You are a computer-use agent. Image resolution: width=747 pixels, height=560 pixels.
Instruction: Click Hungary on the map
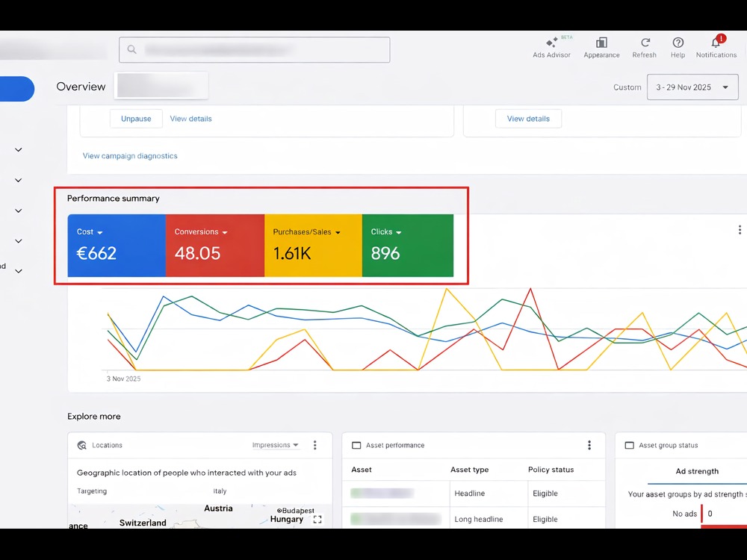[286, 519]
